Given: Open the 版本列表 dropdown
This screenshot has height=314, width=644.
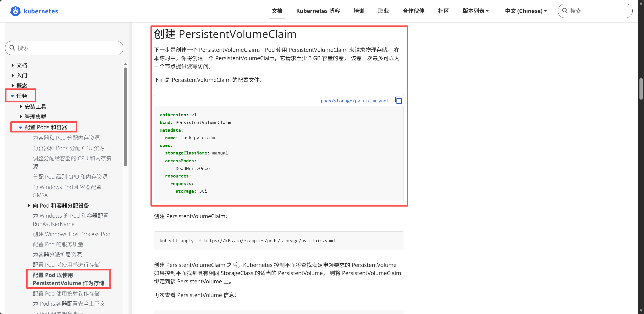Looking at the screenshot, I should click(x=476, y=11).
